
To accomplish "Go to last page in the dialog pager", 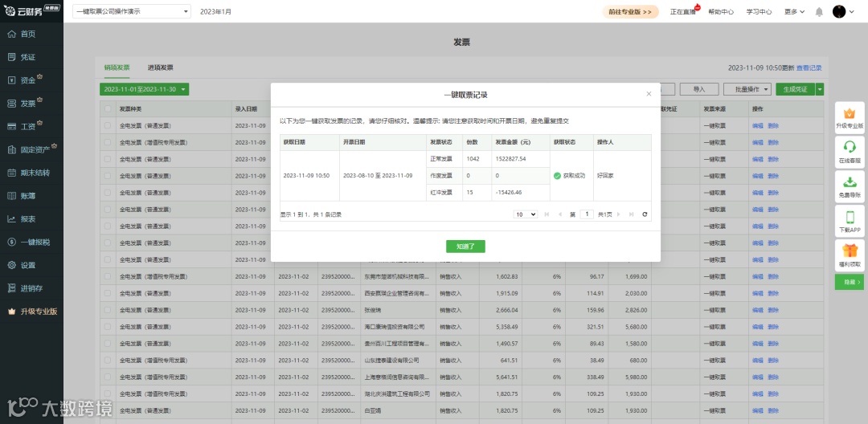I will pos(631,214).
